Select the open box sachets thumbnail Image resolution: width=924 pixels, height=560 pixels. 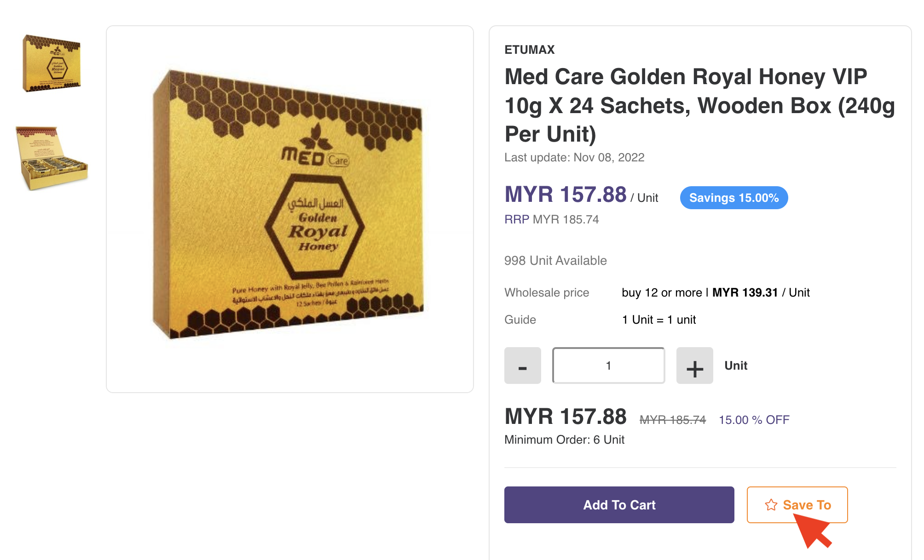point(52,158)
